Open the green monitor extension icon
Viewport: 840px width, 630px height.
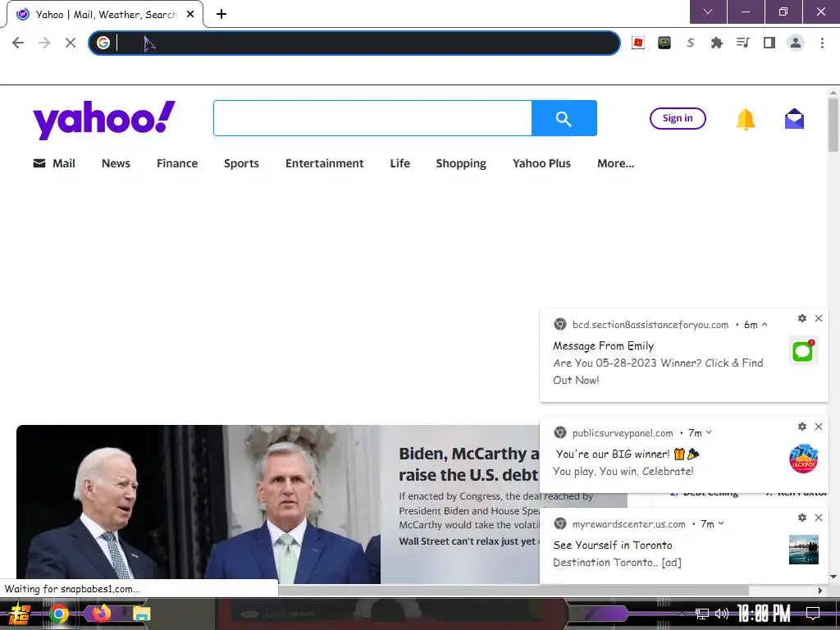pyautogui.click(x=664, y=43)
